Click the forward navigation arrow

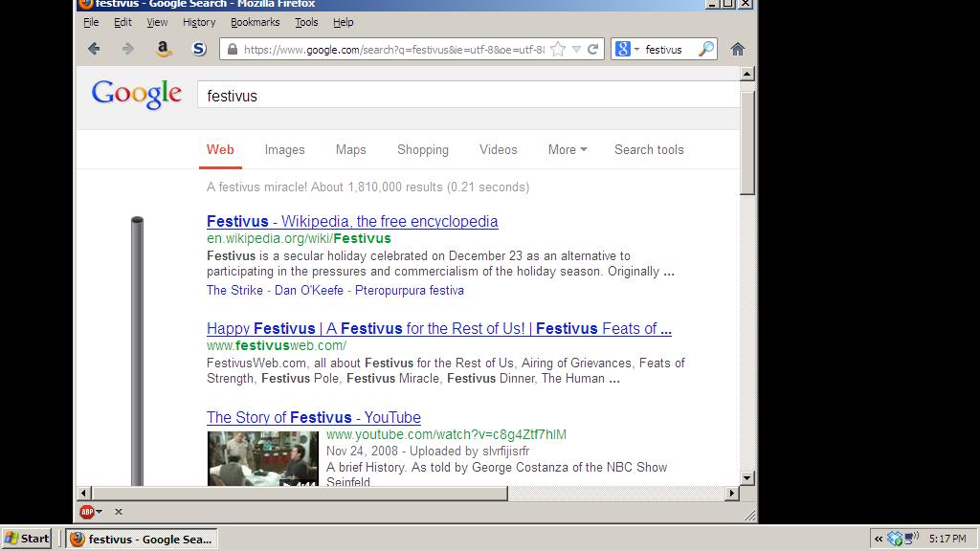[x=127, y=49]
